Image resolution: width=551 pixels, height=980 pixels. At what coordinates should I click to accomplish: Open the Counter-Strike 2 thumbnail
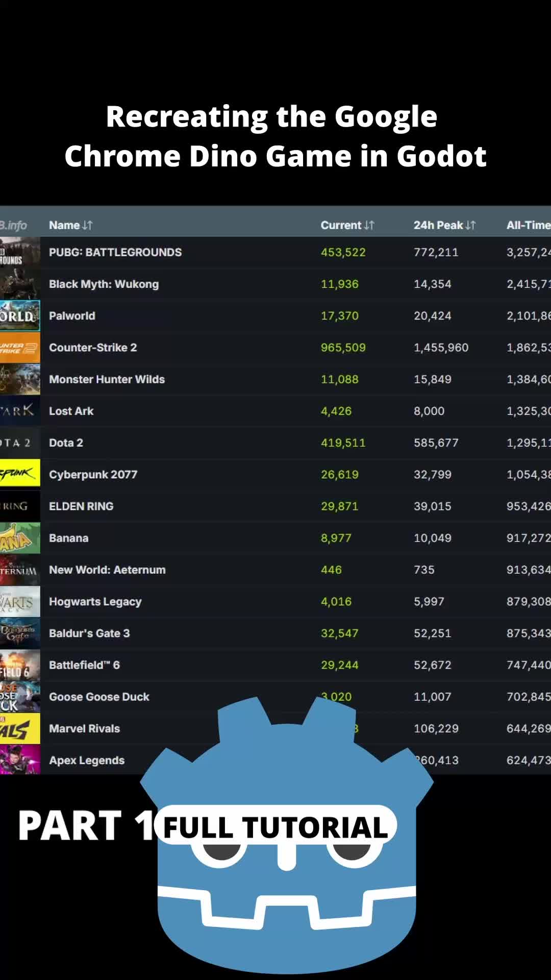tap(20, 348)
